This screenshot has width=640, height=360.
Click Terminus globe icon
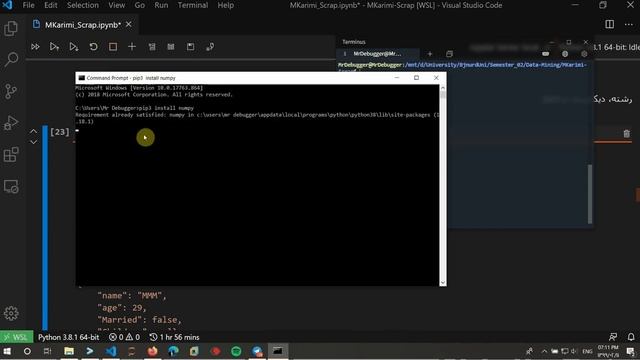point(565,54)
